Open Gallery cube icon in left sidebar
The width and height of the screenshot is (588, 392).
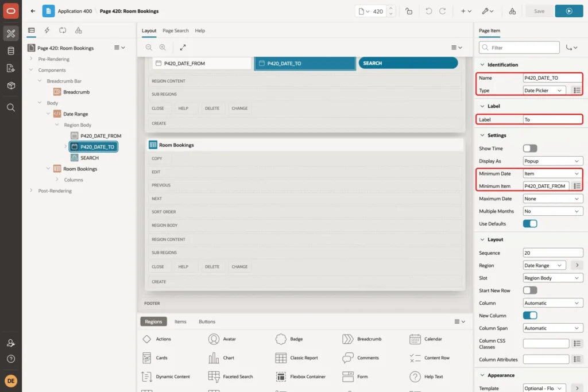pyautogui.click(x=11, y=86)
